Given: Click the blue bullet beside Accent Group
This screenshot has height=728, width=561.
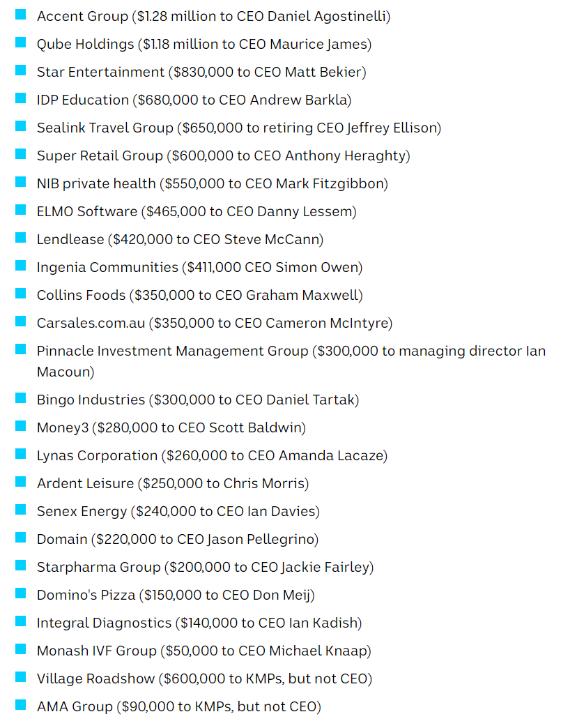Looking at the screenshot, I should pyautogui.click(x=21, y=15).
